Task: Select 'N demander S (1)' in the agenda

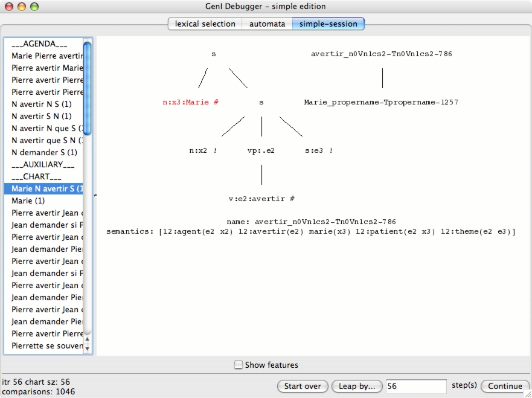Action: [44, 152]
